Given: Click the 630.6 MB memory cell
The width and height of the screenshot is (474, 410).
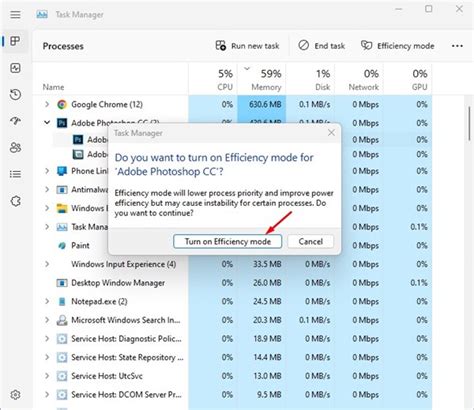Looking at the screenshot, I should tap(262, 104).
